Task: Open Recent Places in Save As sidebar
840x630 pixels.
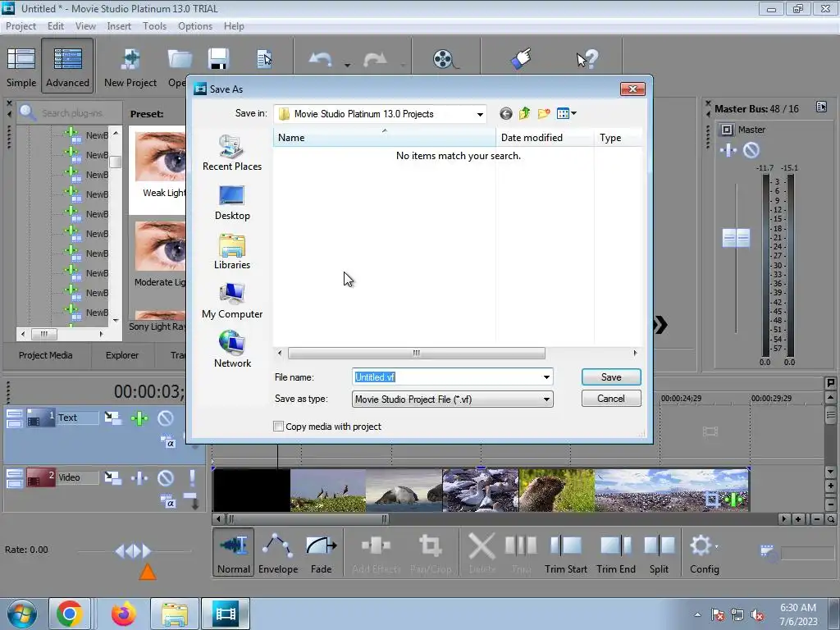Action: pos(232,153)
